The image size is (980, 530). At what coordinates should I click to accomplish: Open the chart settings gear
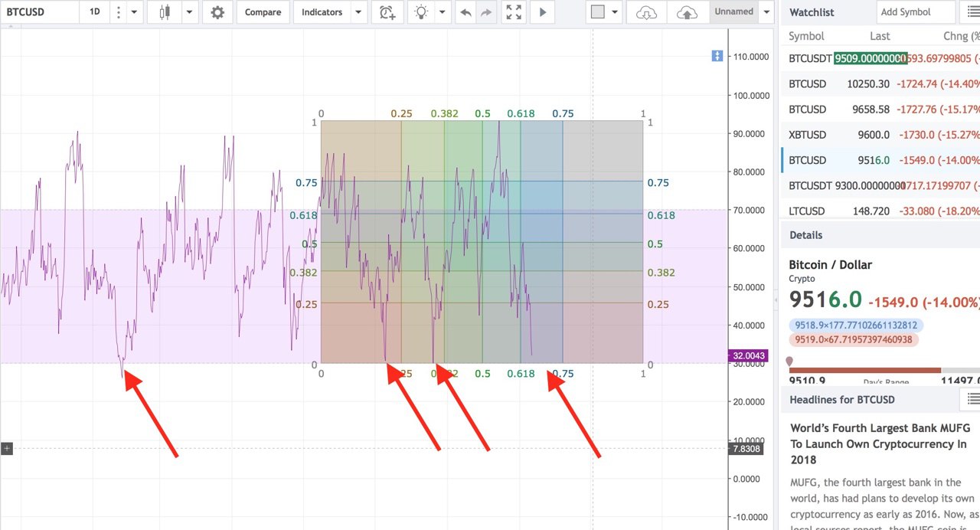pos(217,12)
